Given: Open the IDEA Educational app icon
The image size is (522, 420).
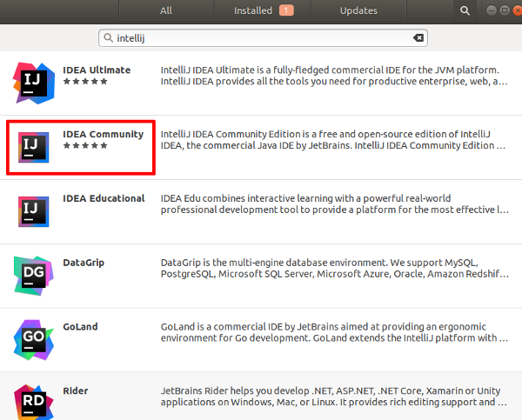Looking at the screenshot, I should pos(34,211).
